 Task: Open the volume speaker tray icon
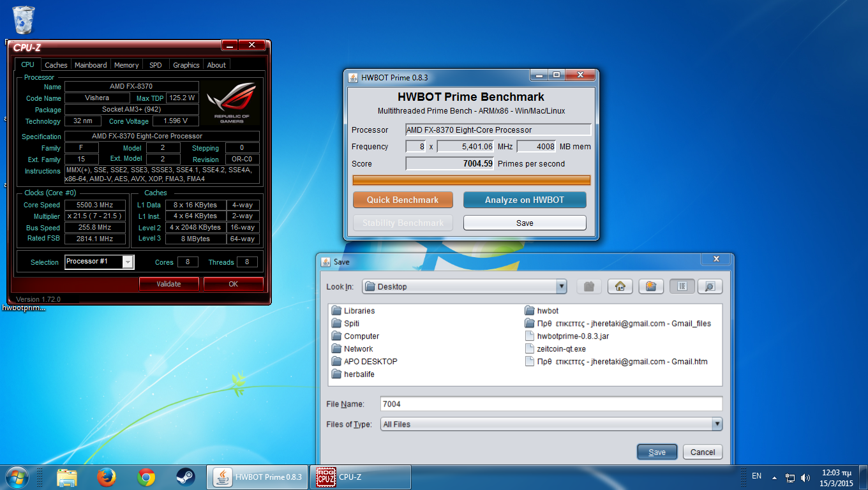pos(805,477)
